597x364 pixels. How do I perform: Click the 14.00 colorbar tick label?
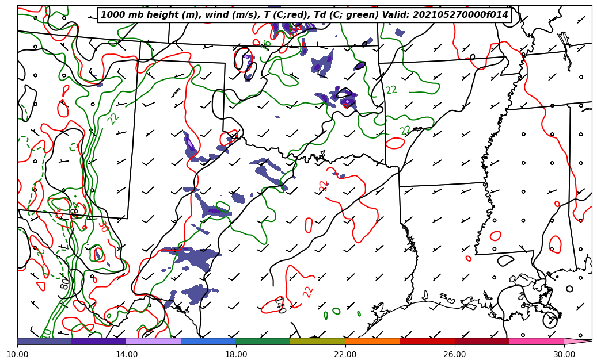[127, 354]
